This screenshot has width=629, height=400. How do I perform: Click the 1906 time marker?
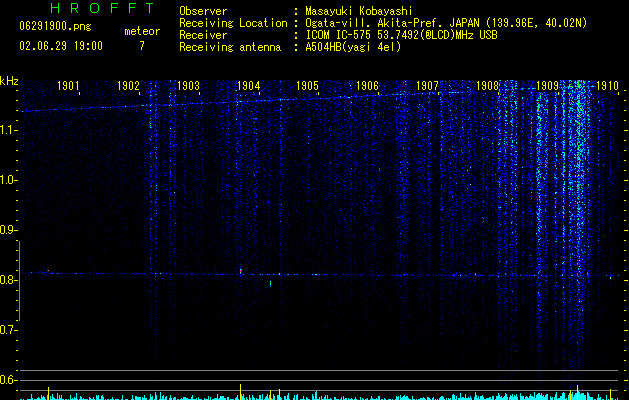click(x=367, y=86)
